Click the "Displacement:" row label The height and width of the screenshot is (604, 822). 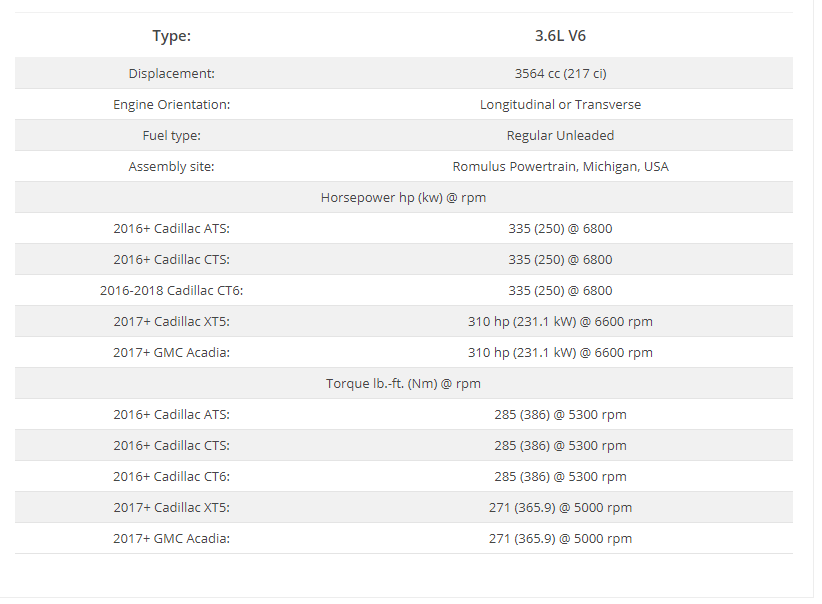click(x=171, y=73)
